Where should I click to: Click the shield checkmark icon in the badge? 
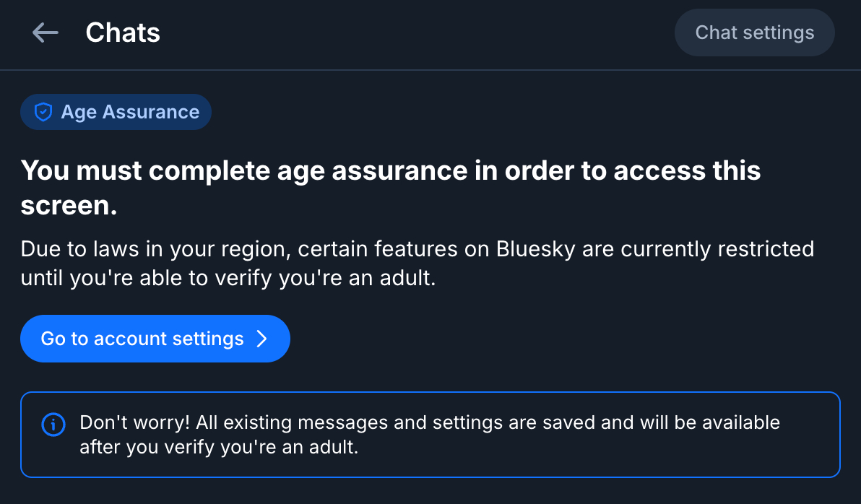point(44,112)
